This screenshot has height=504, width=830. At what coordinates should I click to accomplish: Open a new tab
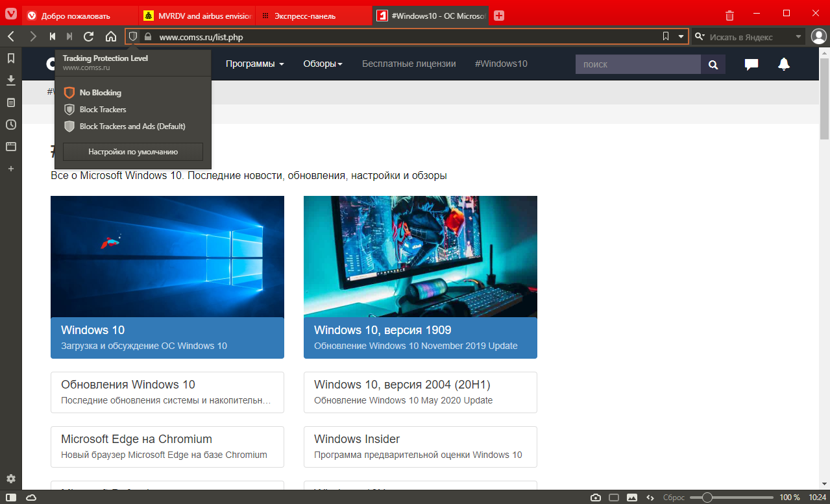(499, 16)
